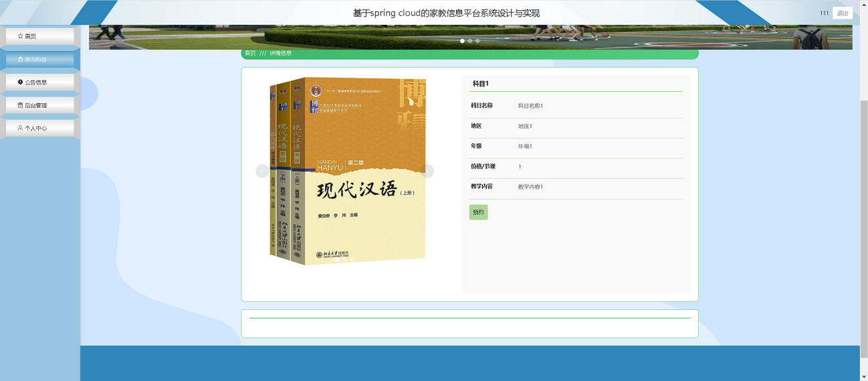Select the second banner carousel dot

[x=470, y=41]
